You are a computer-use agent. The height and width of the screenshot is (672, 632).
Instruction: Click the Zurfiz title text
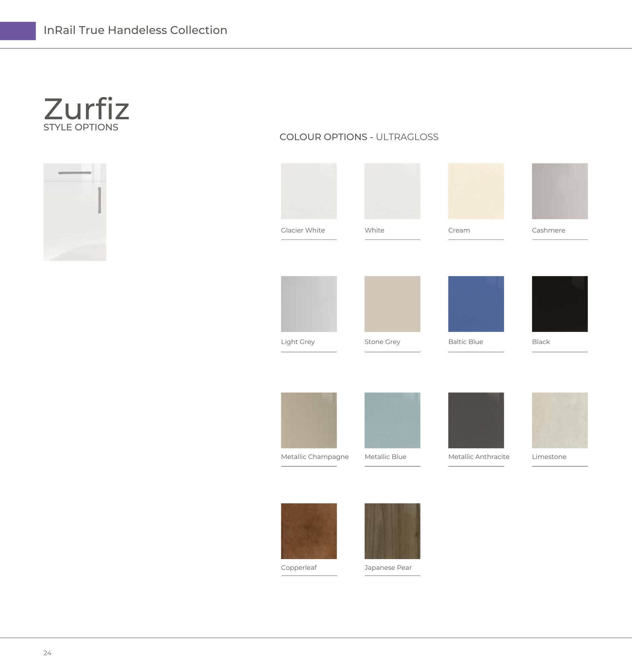[87, 109]
